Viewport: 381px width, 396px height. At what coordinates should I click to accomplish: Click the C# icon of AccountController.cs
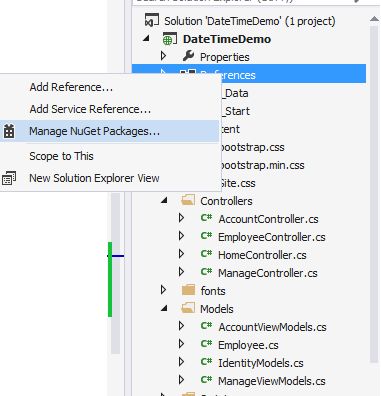pyautogui.click(x=207, y=218)
